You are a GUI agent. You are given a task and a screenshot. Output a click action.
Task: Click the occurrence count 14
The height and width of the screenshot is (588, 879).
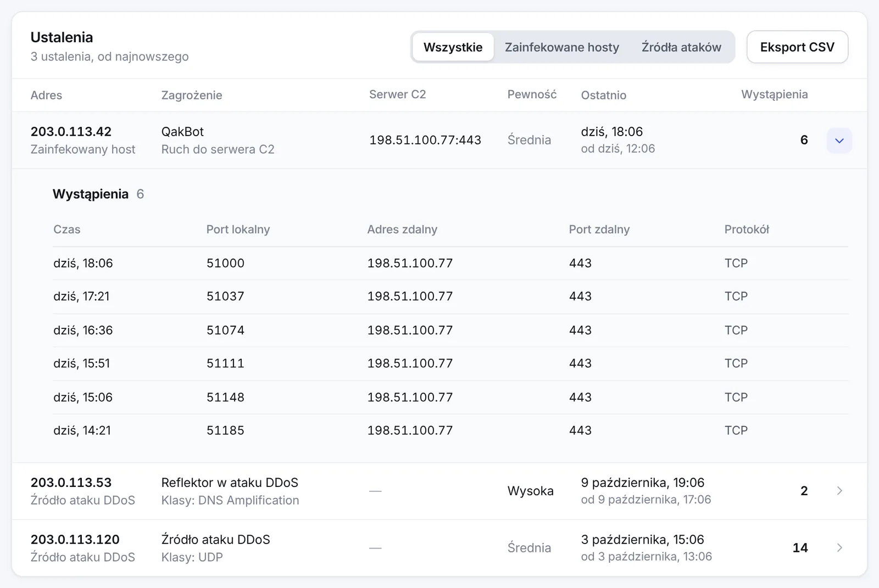tap(800, 548)
